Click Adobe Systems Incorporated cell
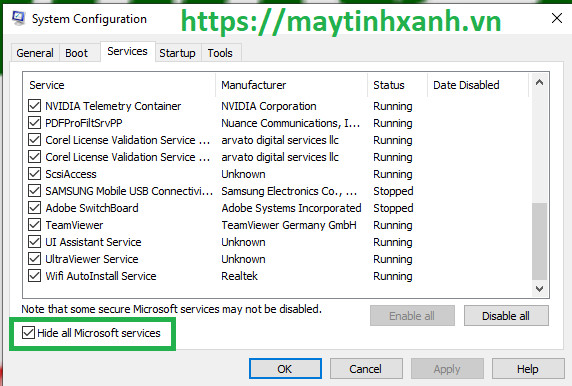The image size is (572, 386). click(x=291, y=208)
